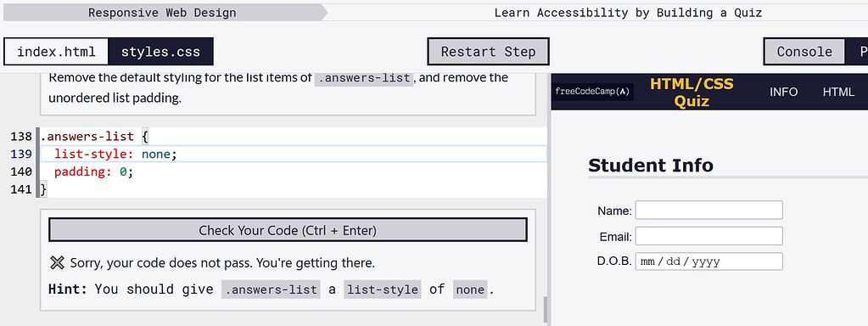Click line number 140 in gutter
This screenshot has width=868, height=326.
21,171
